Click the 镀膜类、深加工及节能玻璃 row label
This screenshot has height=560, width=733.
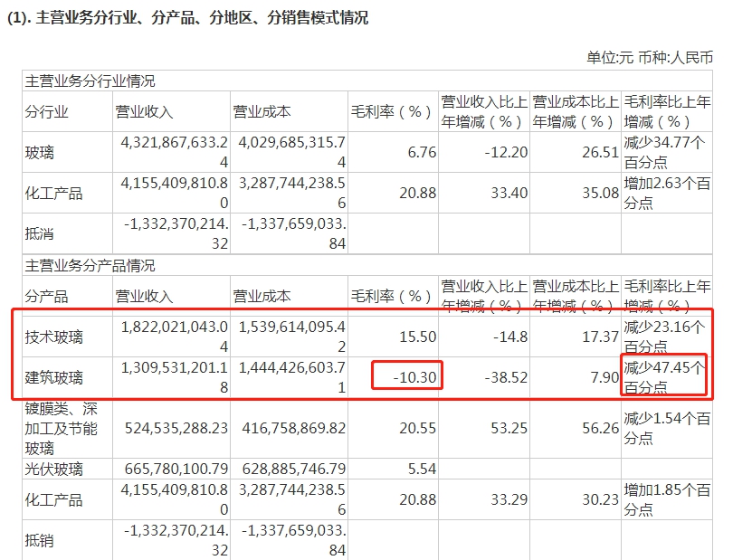62,429
